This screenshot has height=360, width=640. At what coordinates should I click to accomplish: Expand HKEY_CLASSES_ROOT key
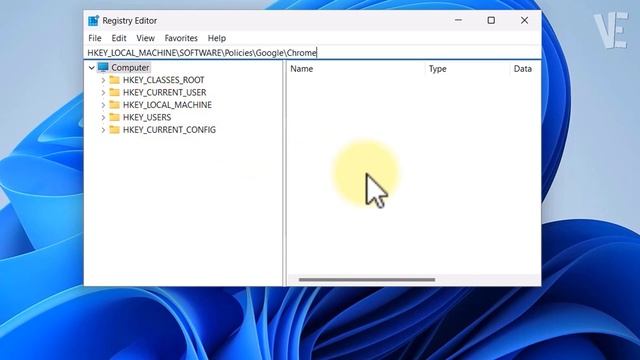103,80
